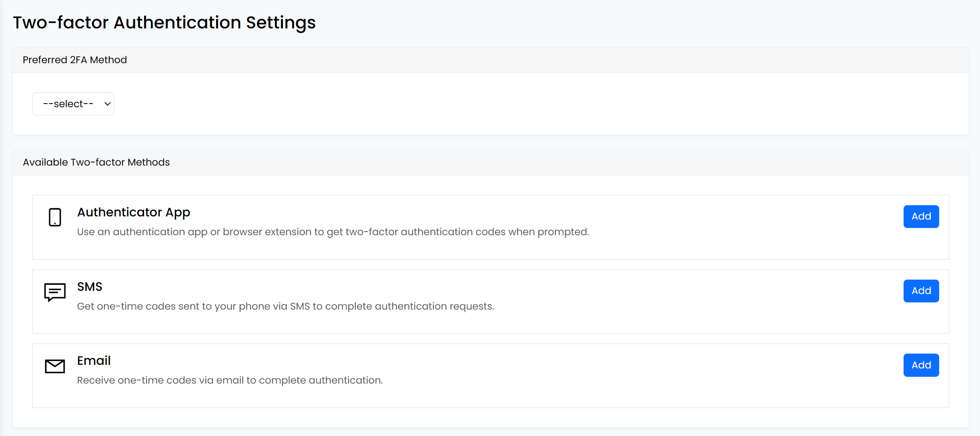Add Email as a two-factor method

921,365
